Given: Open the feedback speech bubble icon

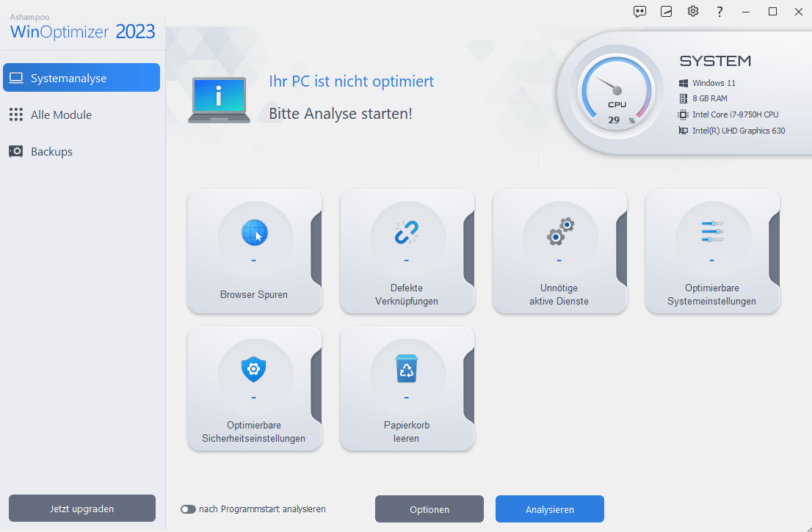Looking at the screenshot, I should pyautogui.click(x=640, y=12).
